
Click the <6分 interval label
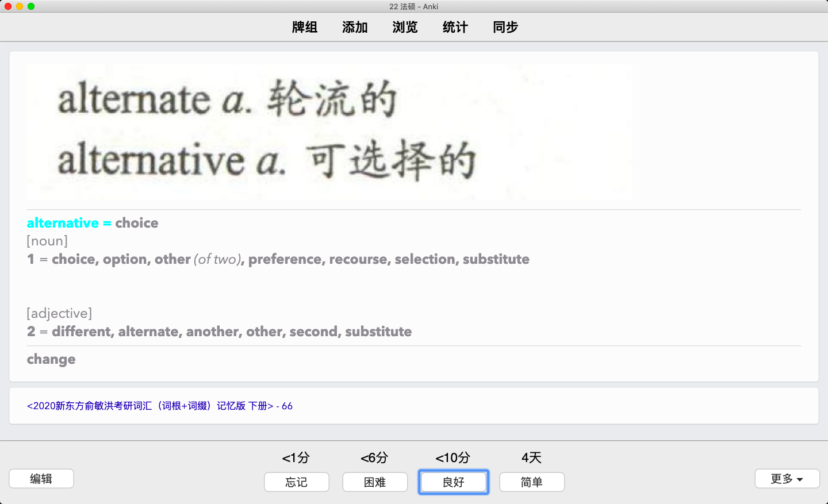tap(374, 458)
